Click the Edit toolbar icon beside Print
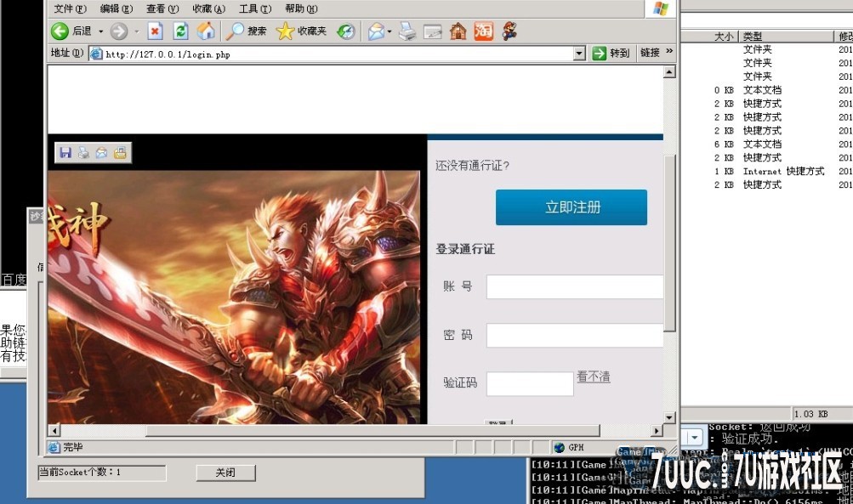Viewport: 853px width, 504px height. click(x=433, y=31)
